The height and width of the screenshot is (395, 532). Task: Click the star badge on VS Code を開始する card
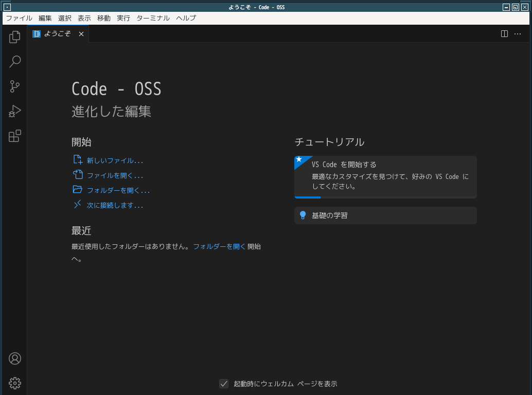tap(299, 159)
